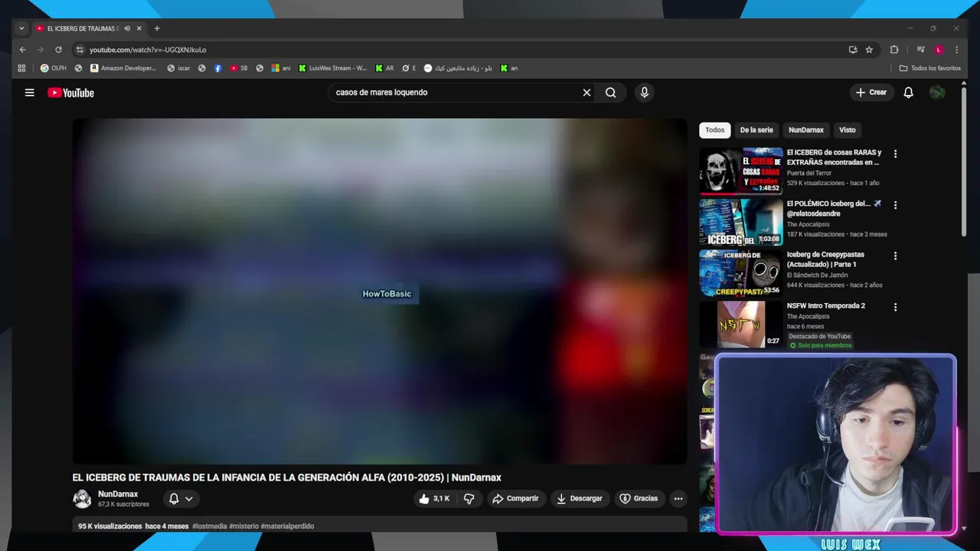This screenshot has width=980, height=551.
Task: Open the browser extensions puzzle icon
Action: (894, 50)
